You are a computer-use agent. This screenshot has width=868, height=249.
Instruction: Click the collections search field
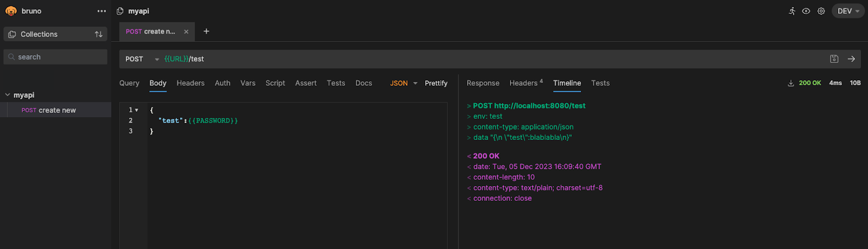(x=55, y=57)
